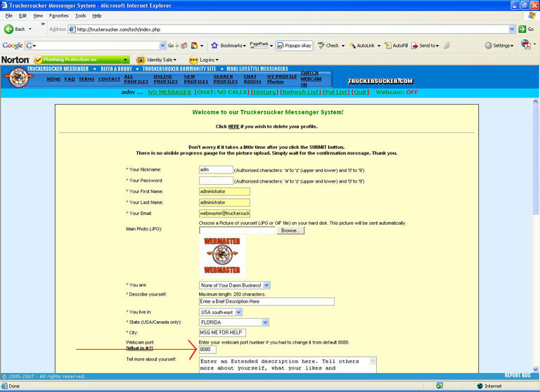Click the Norton Phishing Protection checkmark icon
This screenshot has width=540, height=392.
(38, 60)
